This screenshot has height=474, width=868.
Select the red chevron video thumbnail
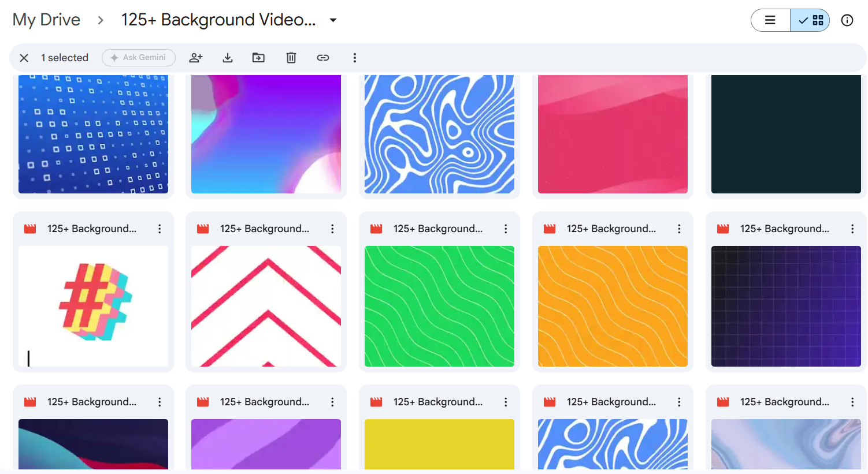266,307
